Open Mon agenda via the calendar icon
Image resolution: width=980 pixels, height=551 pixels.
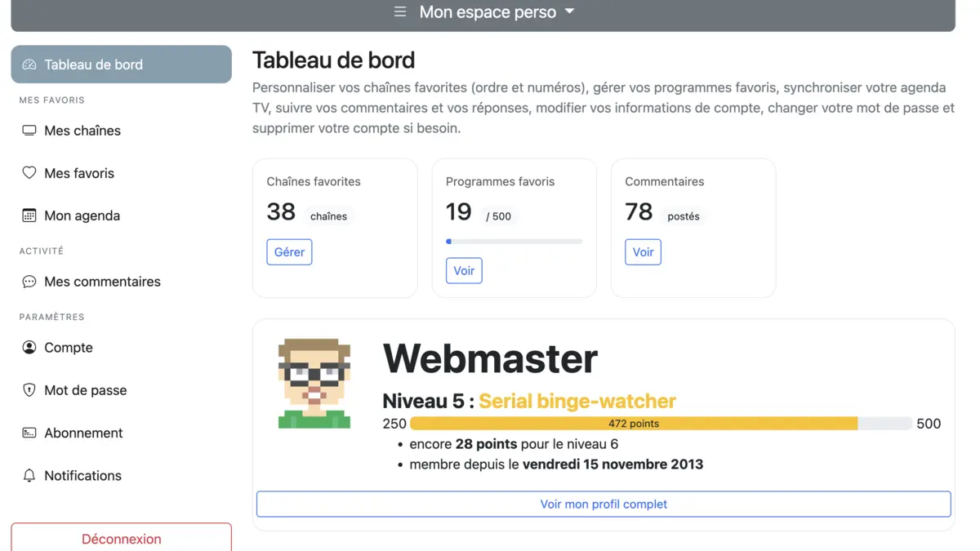click(x=29, y=215)
